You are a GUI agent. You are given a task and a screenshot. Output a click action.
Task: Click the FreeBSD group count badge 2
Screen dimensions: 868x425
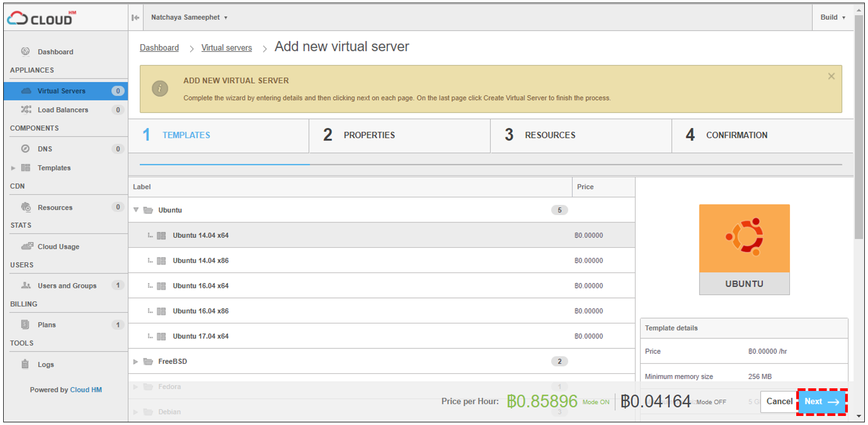pyautogui.click(x=559, y=362)
